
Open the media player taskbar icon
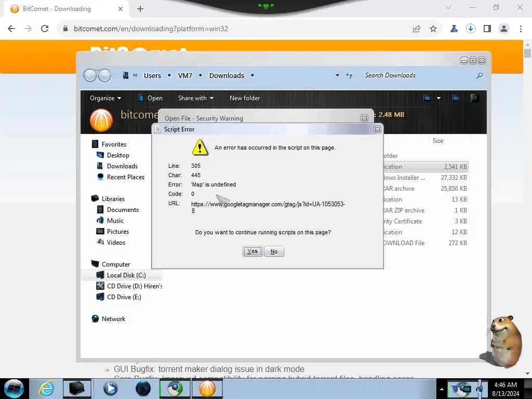110,389
